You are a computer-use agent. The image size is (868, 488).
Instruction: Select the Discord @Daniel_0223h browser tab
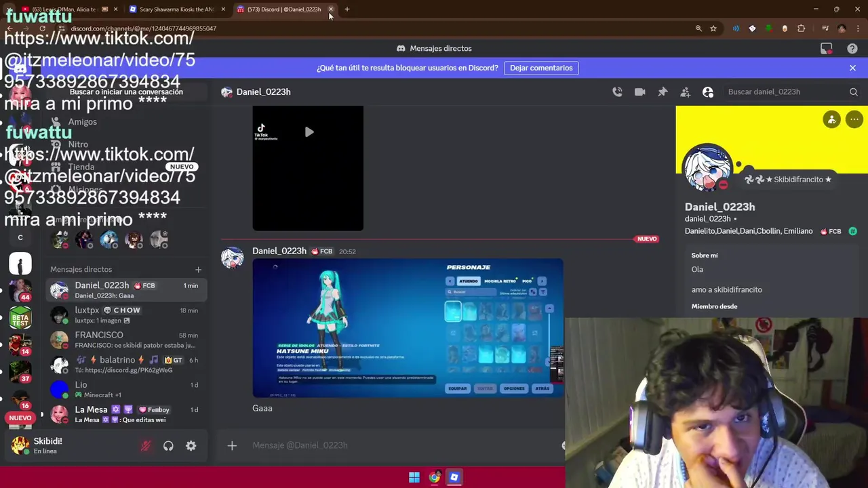[283, 9]
